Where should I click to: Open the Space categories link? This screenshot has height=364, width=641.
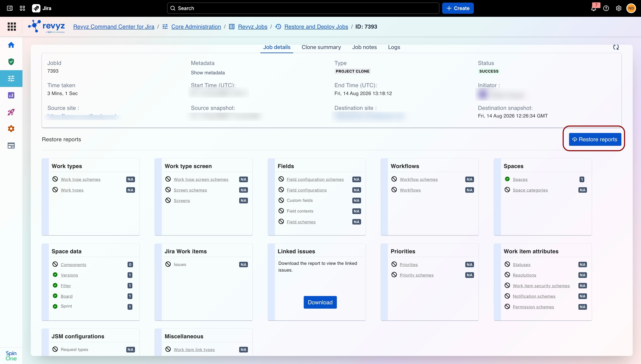[x=530, y=190]
